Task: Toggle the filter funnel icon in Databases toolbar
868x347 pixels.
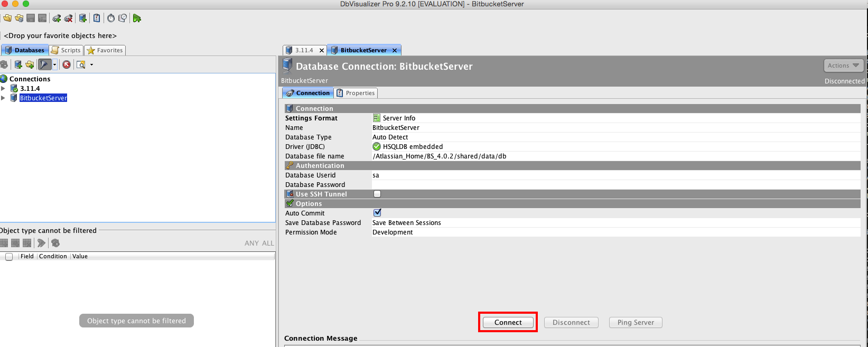Action: tap(45, 64)
